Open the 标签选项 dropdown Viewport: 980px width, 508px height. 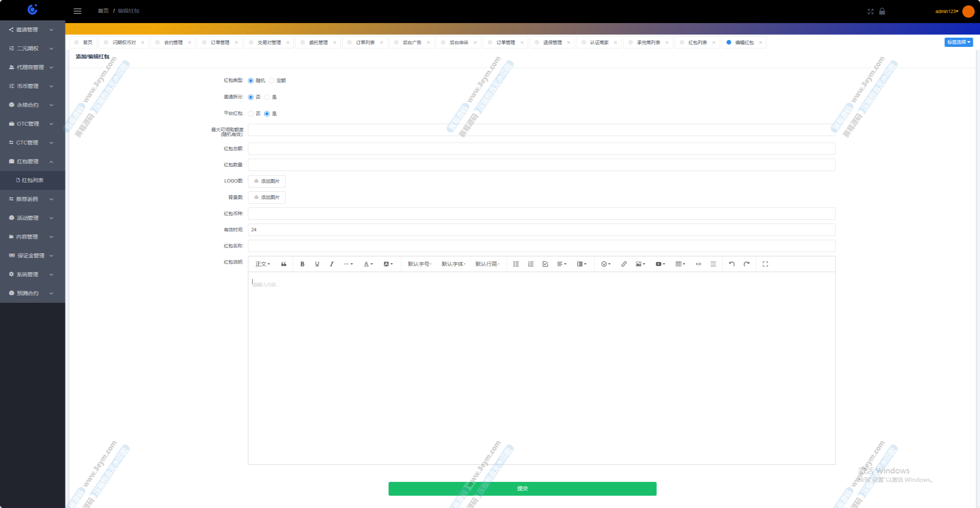coord(958,42)
